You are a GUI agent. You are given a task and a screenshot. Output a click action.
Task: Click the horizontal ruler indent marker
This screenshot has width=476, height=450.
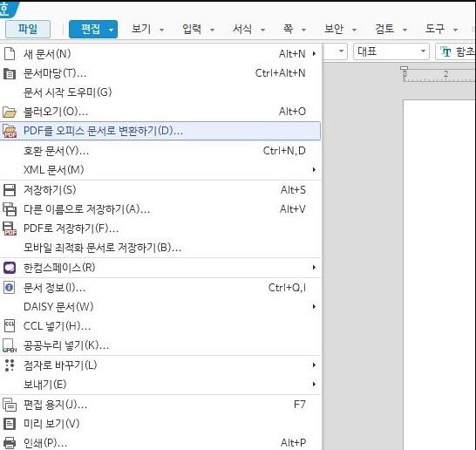[404, 69]
